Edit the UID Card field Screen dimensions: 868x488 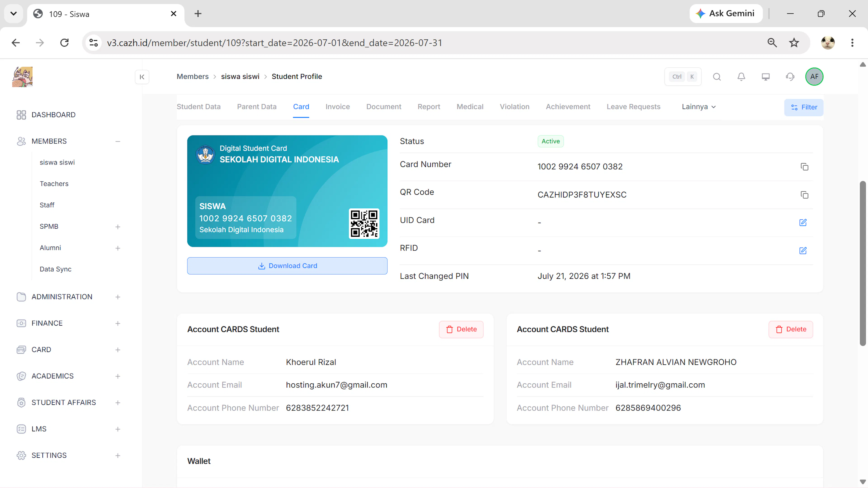[x=803, y=223]
